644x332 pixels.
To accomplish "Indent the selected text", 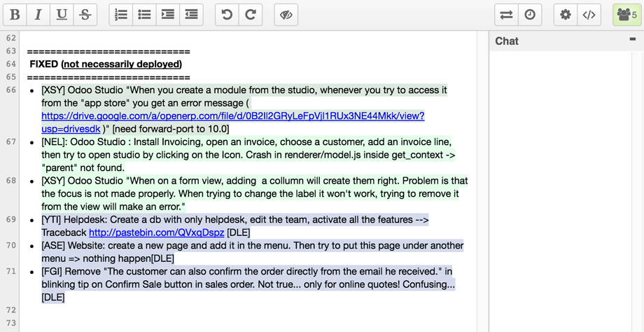I will 167,15.
